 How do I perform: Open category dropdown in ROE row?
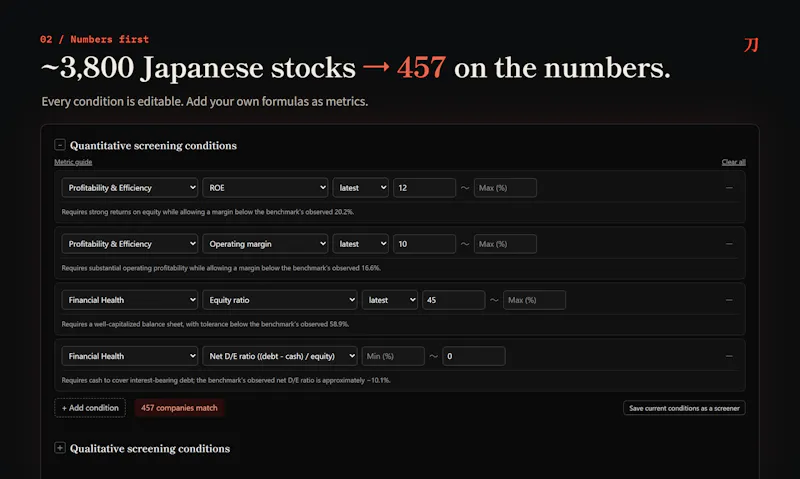(130, 188)
